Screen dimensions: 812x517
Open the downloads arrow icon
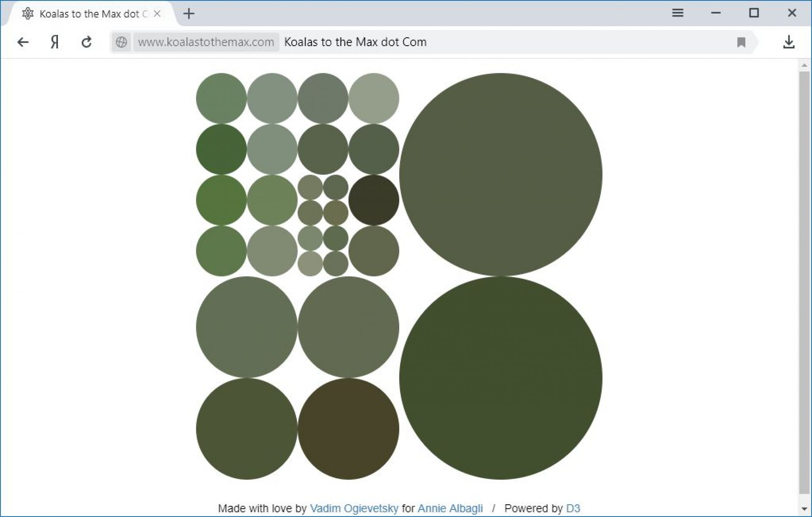point(788,42)
